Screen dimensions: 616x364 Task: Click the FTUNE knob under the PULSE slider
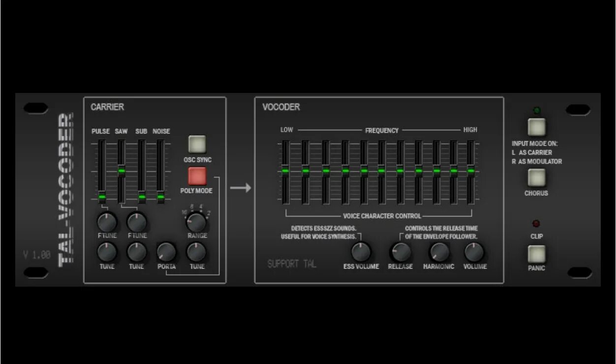pyautogui.click(x=107, y=222)
